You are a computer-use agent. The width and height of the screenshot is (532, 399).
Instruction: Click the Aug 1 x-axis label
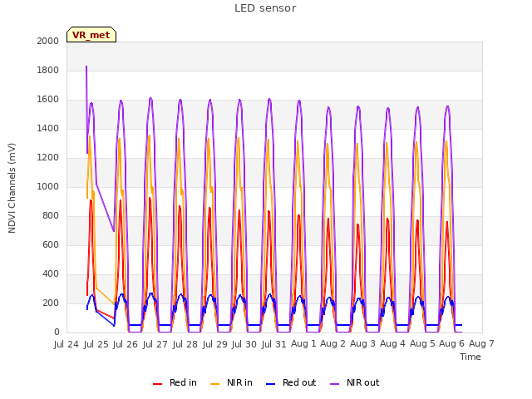pos(303,343)
